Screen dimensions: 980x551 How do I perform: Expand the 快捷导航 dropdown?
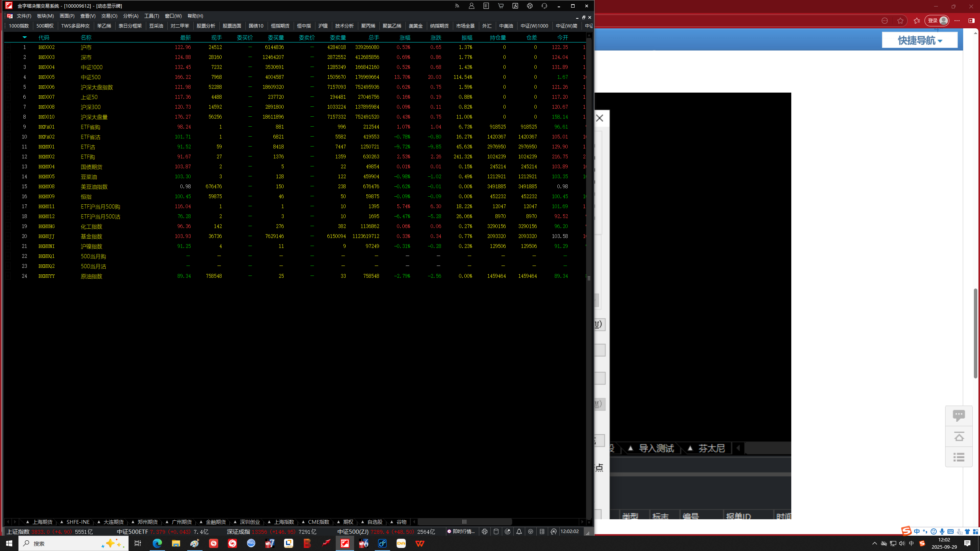click(x=920, y=40)
